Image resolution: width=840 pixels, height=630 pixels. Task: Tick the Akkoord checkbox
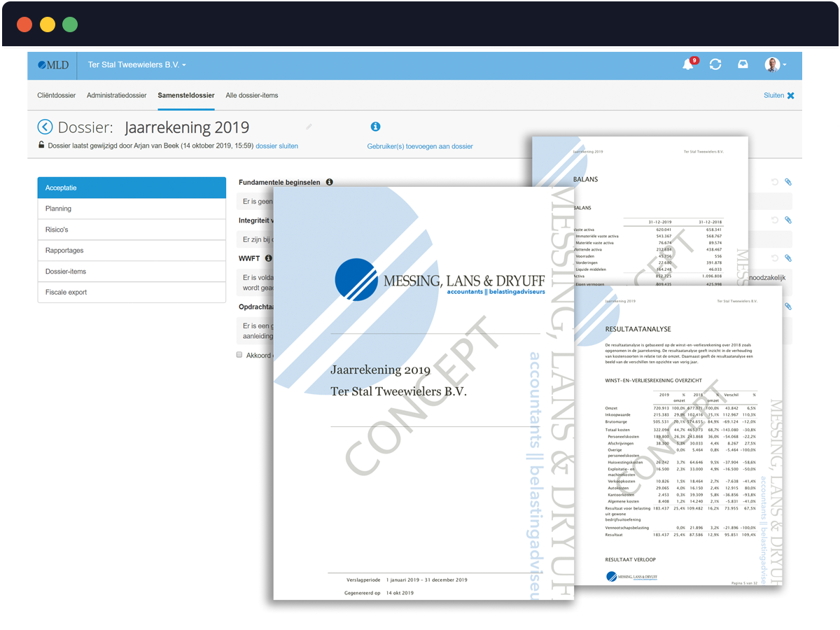tap(239, 355)
